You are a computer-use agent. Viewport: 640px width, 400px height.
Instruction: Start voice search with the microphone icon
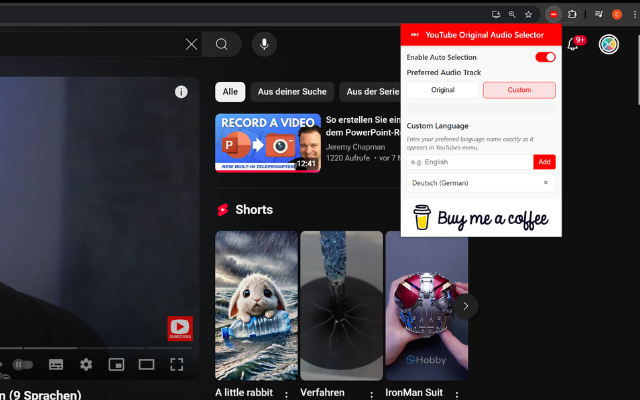click(x=264, y=44)
